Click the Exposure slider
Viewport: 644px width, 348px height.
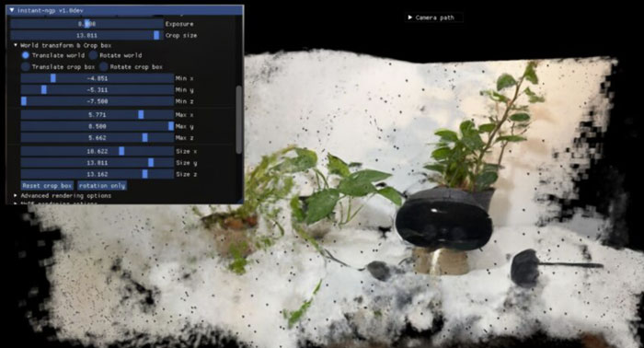86,24
